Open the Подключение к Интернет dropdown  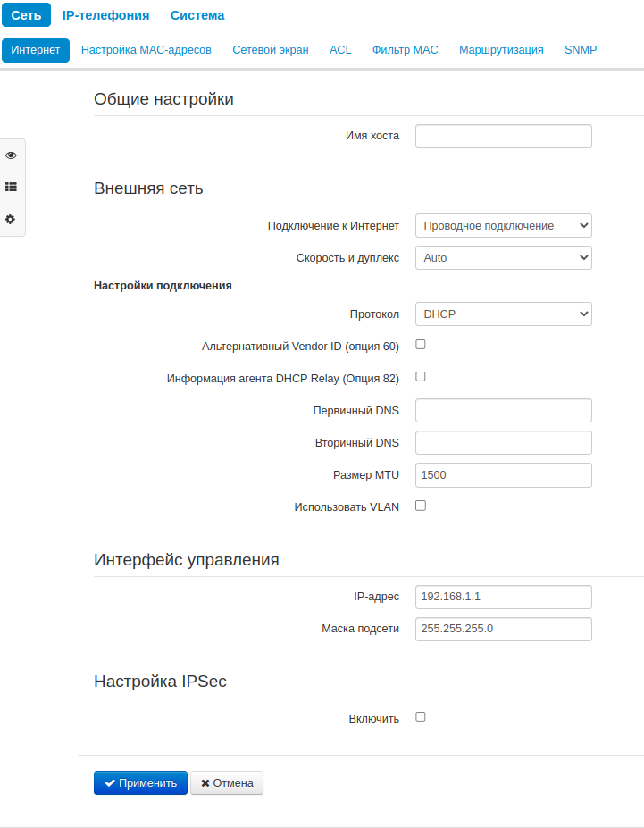(503, 226)
